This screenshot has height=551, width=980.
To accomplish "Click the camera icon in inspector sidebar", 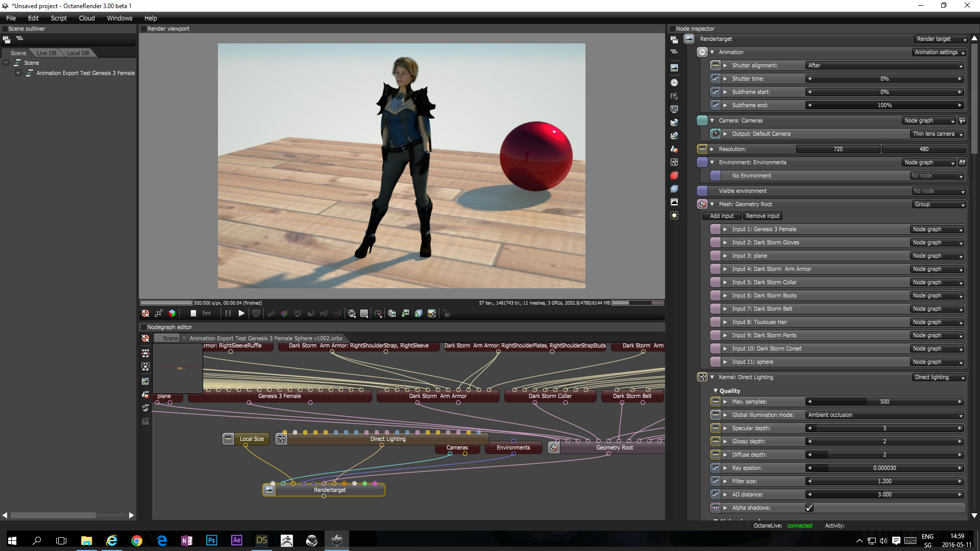I will [x=674, y=96].
